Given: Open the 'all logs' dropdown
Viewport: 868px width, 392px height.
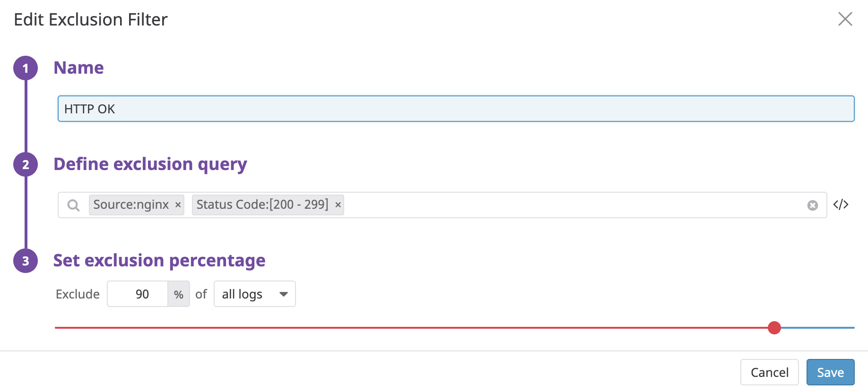Looking at the screenshot, I should coord(254,294).
